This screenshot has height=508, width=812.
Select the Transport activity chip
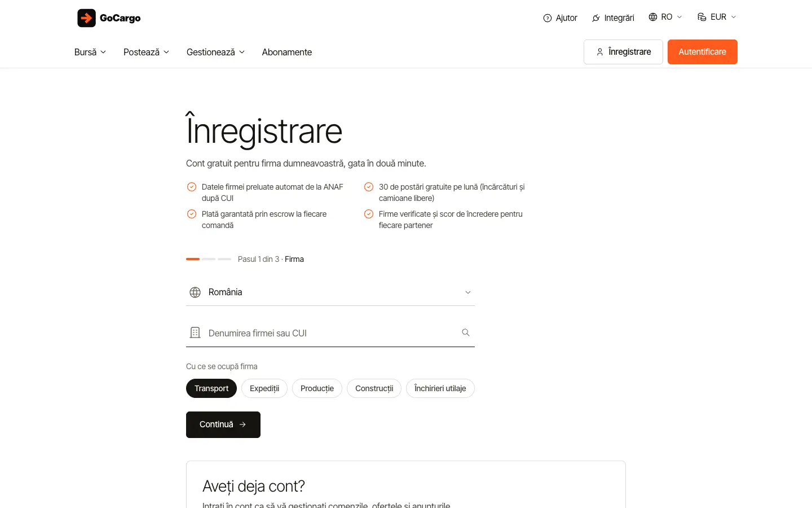(x=211, y=388)
